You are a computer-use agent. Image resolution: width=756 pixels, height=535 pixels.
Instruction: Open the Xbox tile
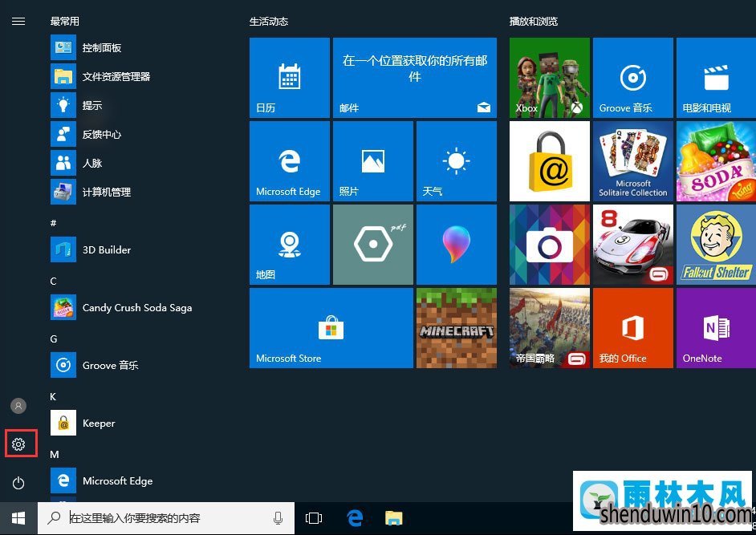tap(550, 78)
